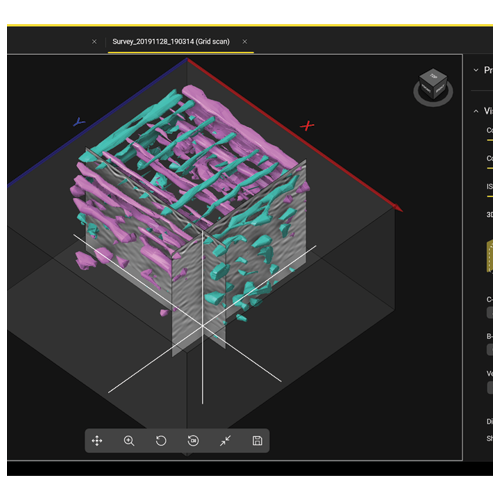Viewport: 500px width, 500px height.
Task: Collapse the "Vi" panel section
Action: 476,111
